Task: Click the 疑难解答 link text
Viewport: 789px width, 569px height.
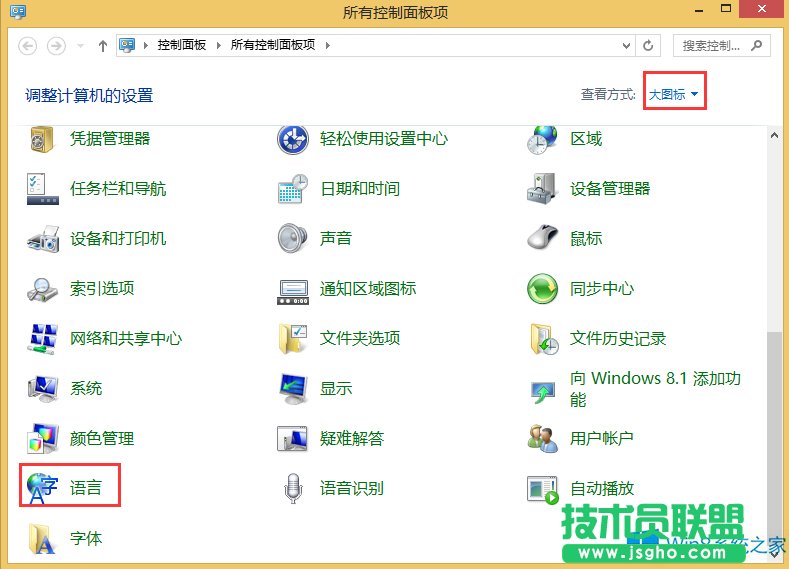Action: point(352,438)
